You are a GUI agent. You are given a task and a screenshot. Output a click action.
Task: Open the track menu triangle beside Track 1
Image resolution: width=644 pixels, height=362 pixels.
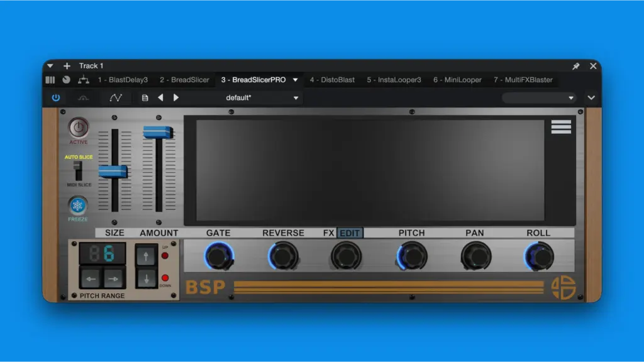(x=50, y=65)
